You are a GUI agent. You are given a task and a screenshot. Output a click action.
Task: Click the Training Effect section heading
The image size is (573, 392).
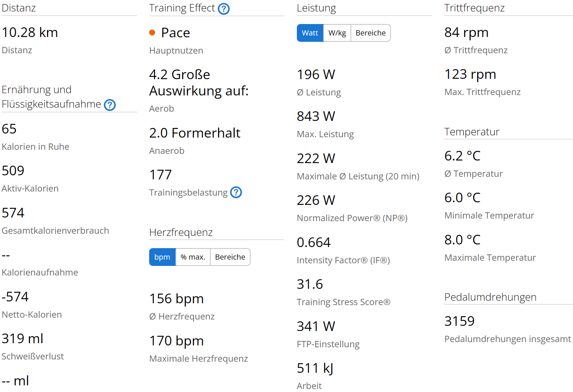coord(182,8)
